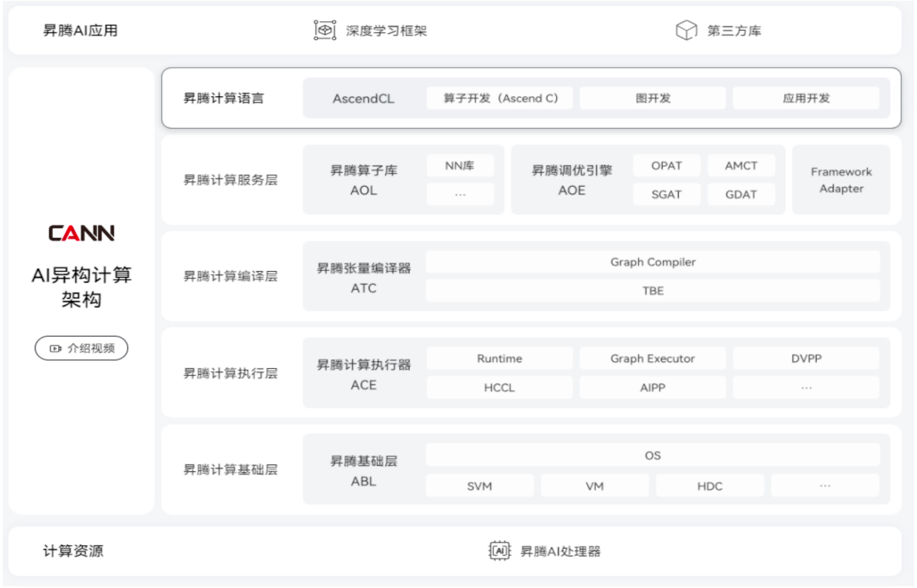Screen dimensions: 917x588
Task: Click the Ascend AI processor chip icon
Action: (x=500, y=551)
